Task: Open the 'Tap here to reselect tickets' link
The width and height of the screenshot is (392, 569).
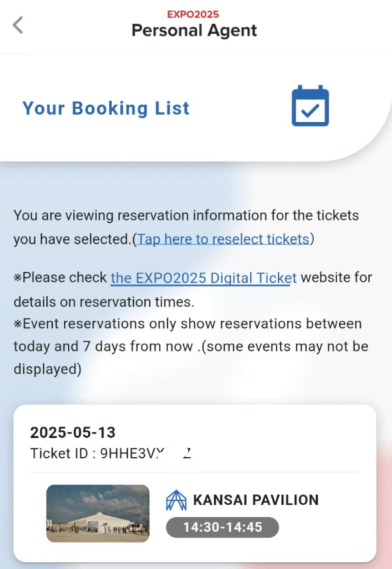Action: pyautogui.click(x=223, y=239)
